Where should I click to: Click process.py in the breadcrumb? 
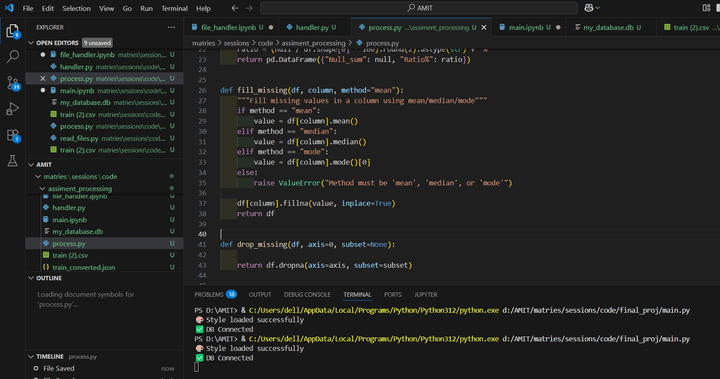point(382,43)
